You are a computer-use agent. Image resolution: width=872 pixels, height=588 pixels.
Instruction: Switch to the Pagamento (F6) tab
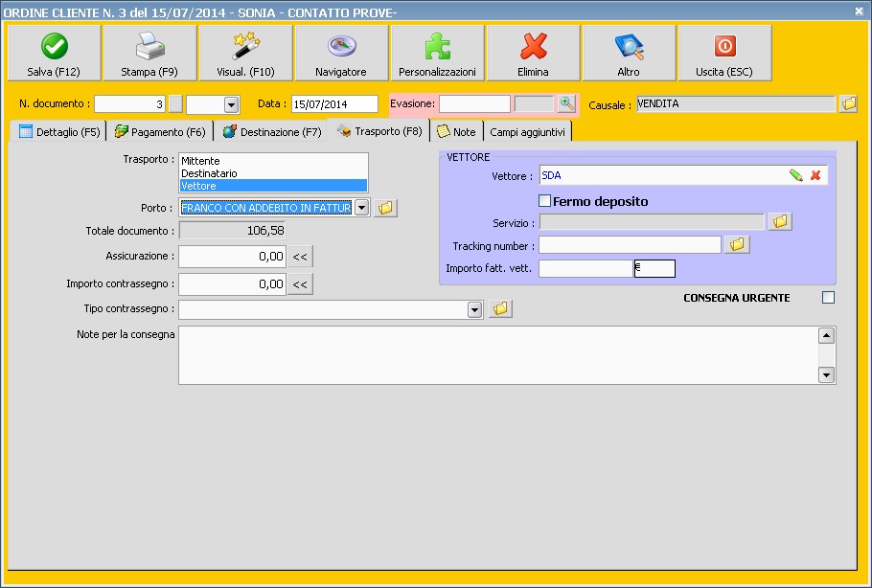click(x=160, y=132)
